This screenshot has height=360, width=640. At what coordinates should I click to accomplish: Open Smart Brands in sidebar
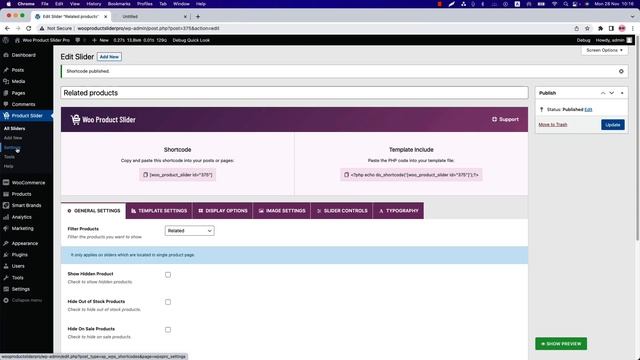point(26,206)
